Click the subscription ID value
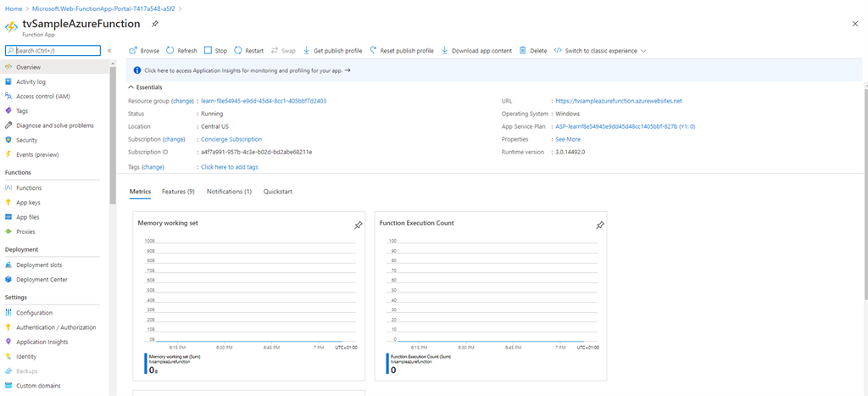 (x=256, y=152)
